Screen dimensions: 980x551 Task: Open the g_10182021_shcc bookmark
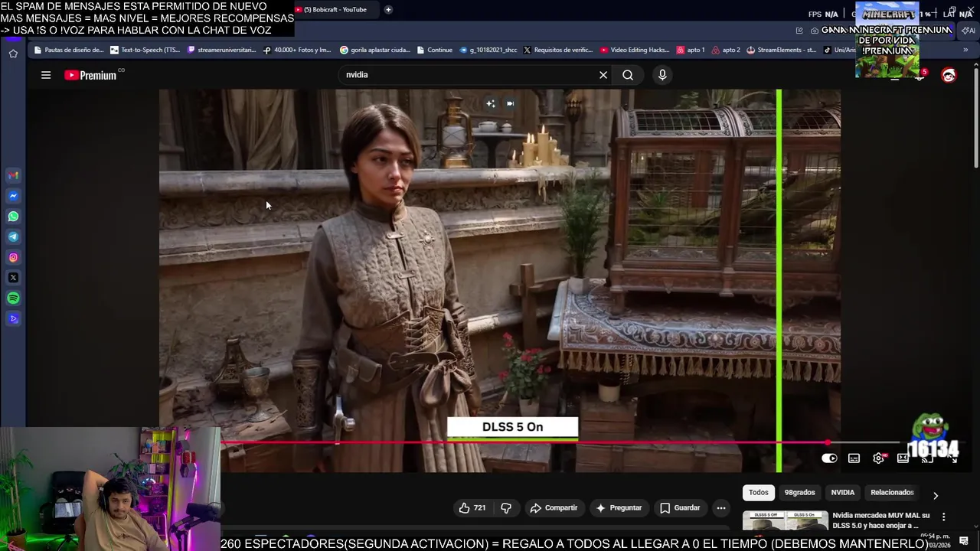488,51
